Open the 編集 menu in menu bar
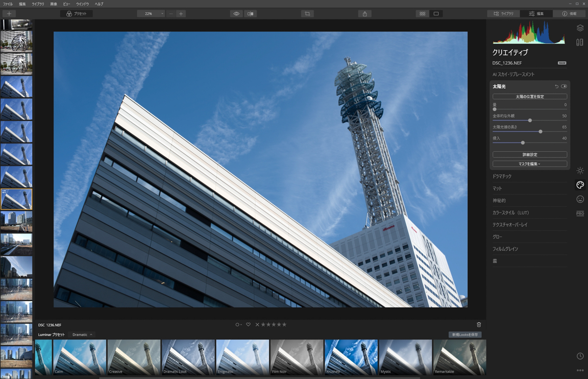The height and width of the screenshot is (379, 588). point(23,4)
